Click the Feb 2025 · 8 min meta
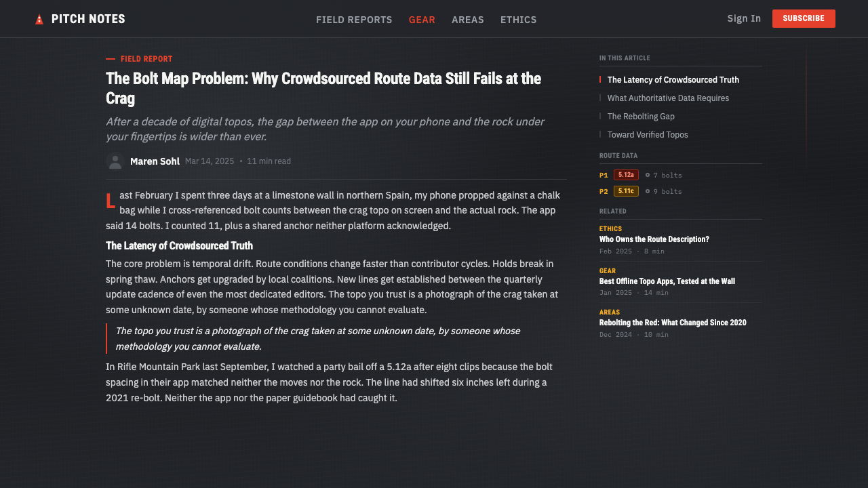The width and height of the screenshot is (868, 488). pos(632,251)
